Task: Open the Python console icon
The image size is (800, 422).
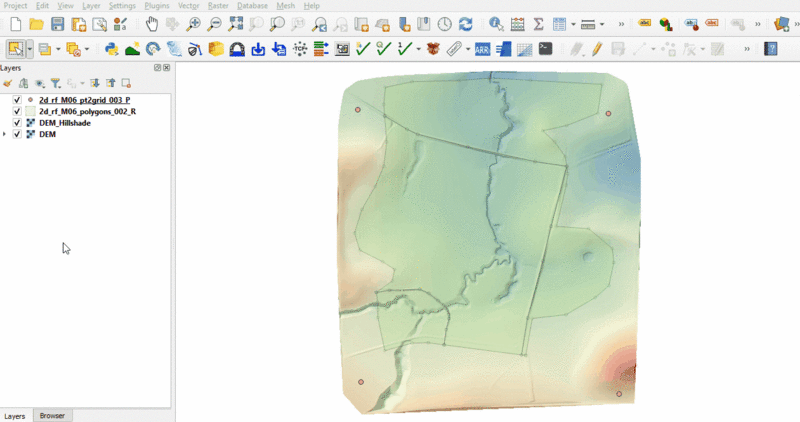Action: click(x=112, y=48)
